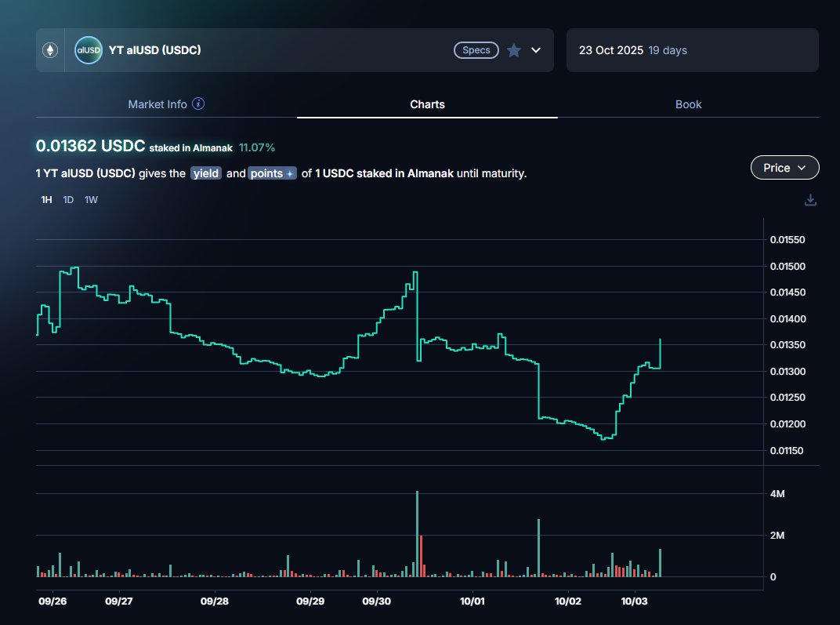Viewport: 840px width, 625px height.
Task: Click the tallest 4M volume bar
Action: tap(417, 533)
